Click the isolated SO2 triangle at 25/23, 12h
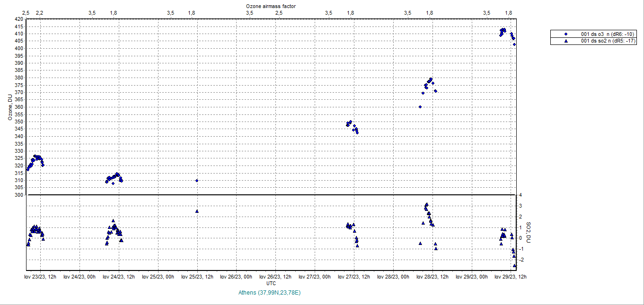644x305 pixels. point(197,211)
